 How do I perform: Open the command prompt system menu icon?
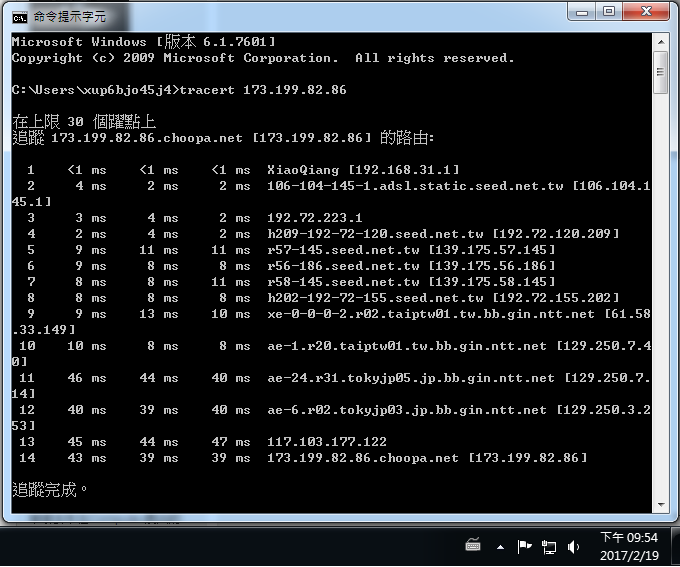(20, 17)
